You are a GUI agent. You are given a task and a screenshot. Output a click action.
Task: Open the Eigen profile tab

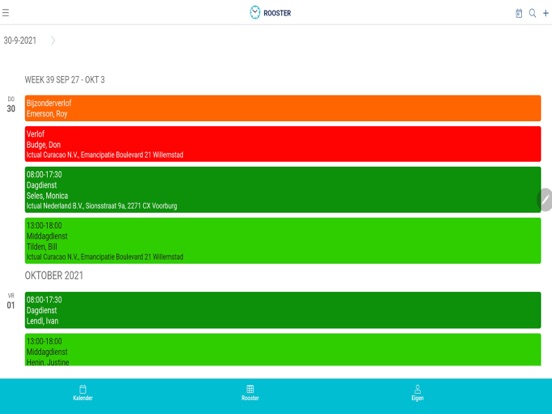pyautogui.click(x=418, y=393)
